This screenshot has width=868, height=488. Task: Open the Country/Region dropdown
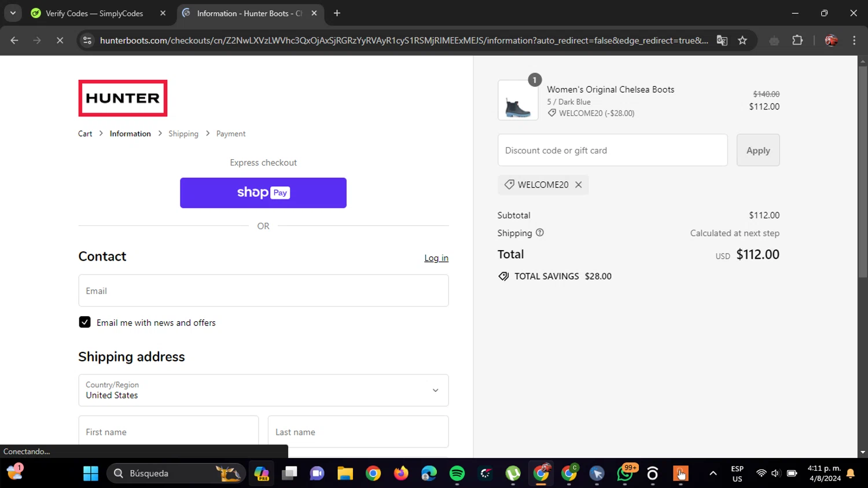point(263,390)
